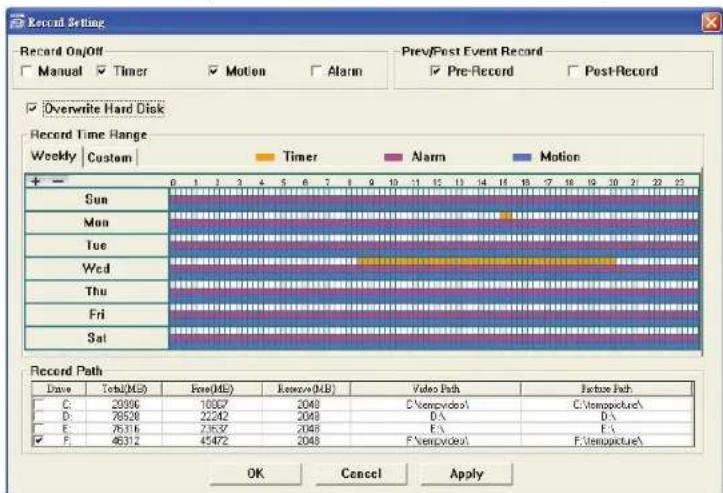Click hour 0 on the time scale

[173, 183]
